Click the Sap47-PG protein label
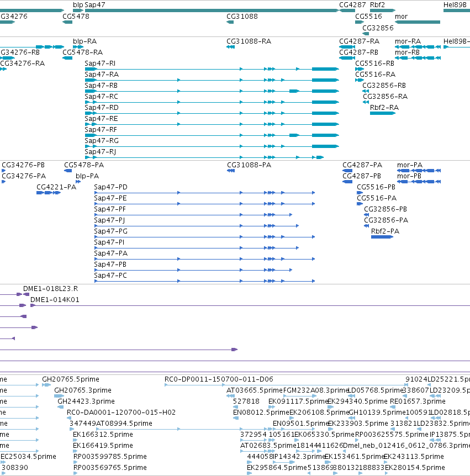 click(110, 231)
